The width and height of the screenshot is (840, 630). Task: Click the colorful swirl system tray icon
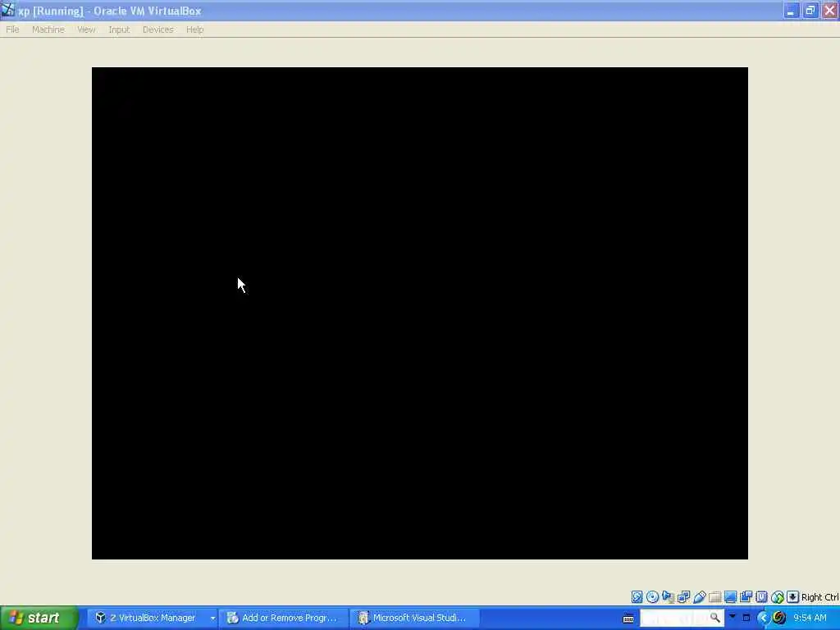point(779,618)
